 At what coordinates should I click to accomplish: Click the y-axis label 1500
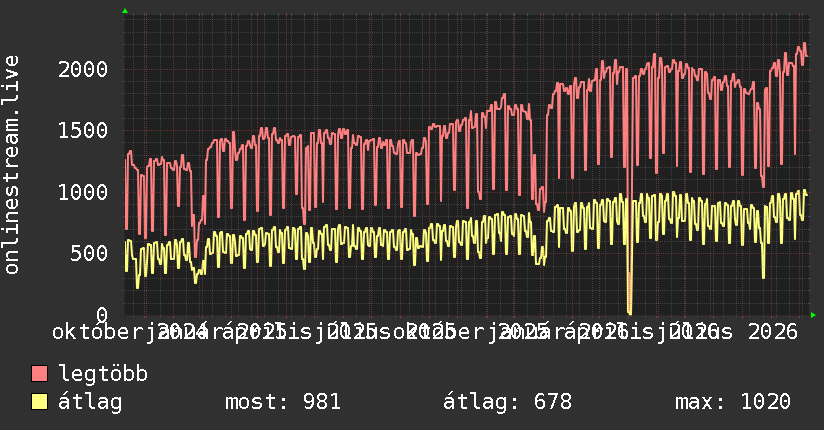tap(83, 130)
